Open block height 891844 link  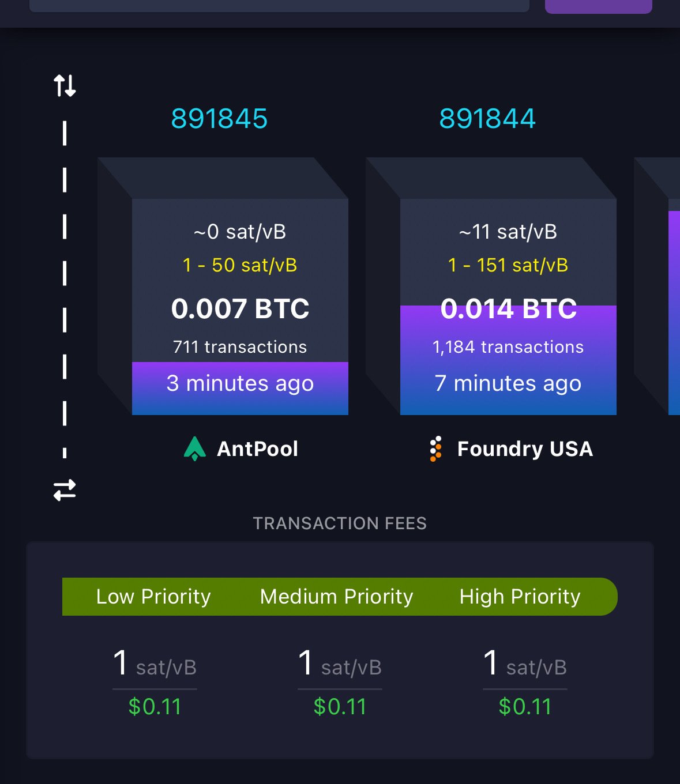click(487, 119)
